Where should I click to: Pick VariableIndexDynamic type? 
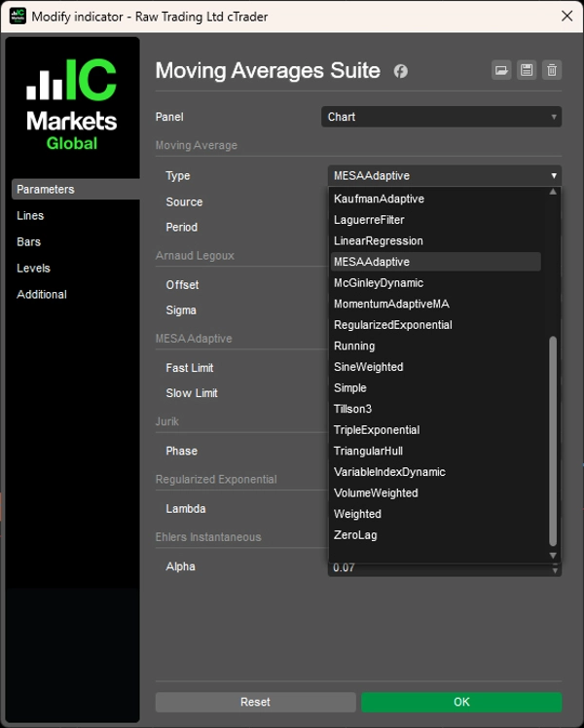(x=436, y=472)
